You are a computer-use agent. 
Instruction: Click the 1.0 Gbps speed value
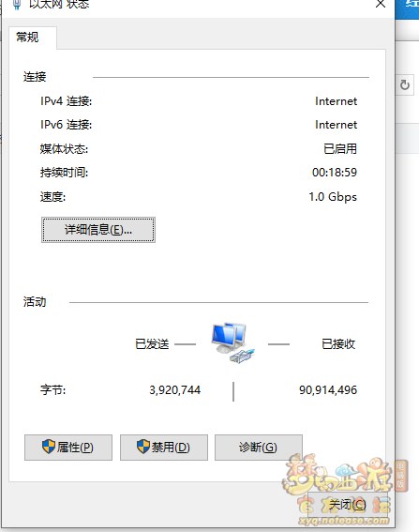click(333, 197)
